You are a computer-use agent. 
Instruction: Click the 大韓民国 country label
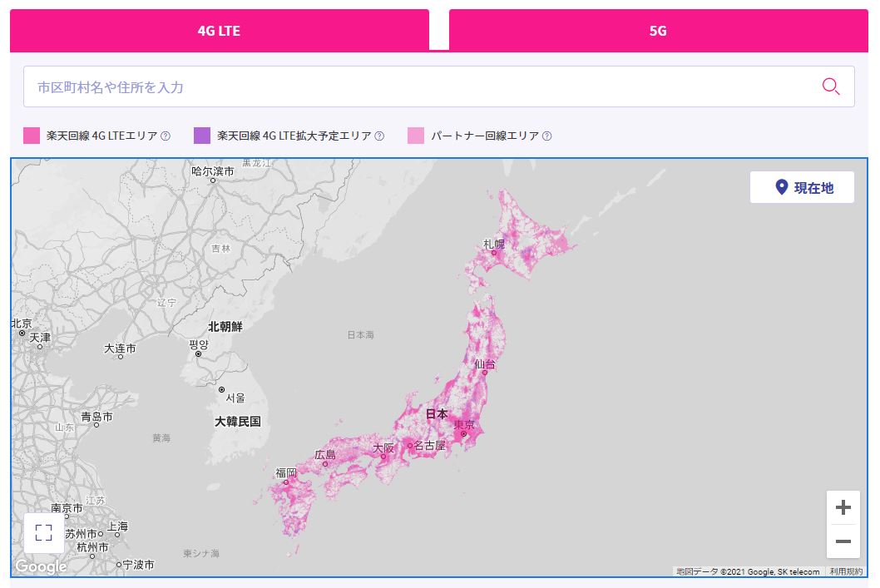tap(237, 422)
